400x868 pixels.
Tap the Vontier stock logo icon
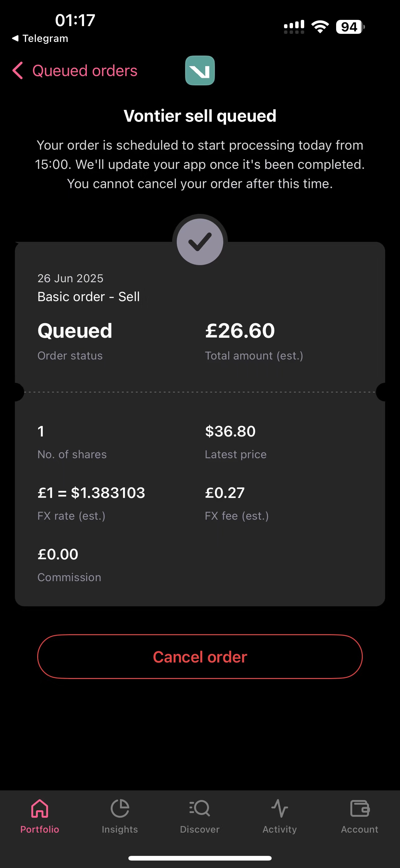coord(200,70)
